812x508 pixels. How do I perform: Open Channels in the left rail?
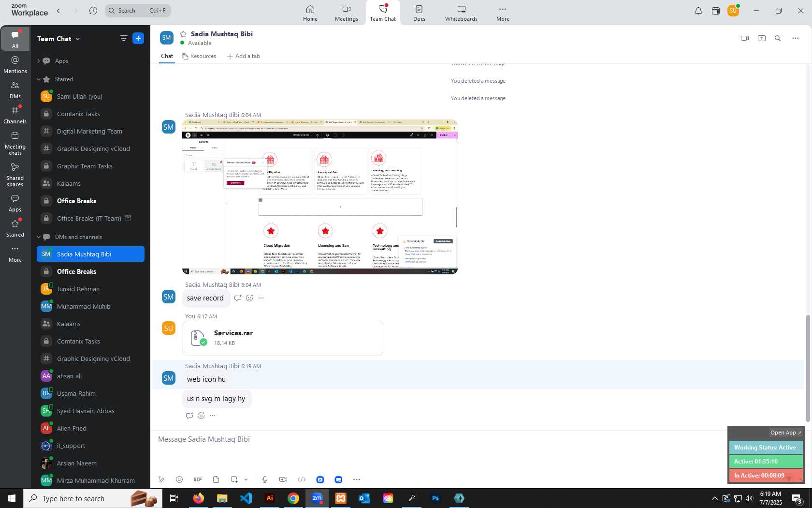point(15,115)
